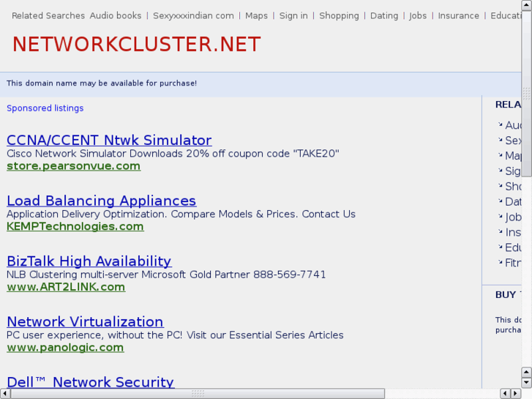Click the NETWORKCLUSTER.NET site title
532x399 pixels.
coord(136,45)
